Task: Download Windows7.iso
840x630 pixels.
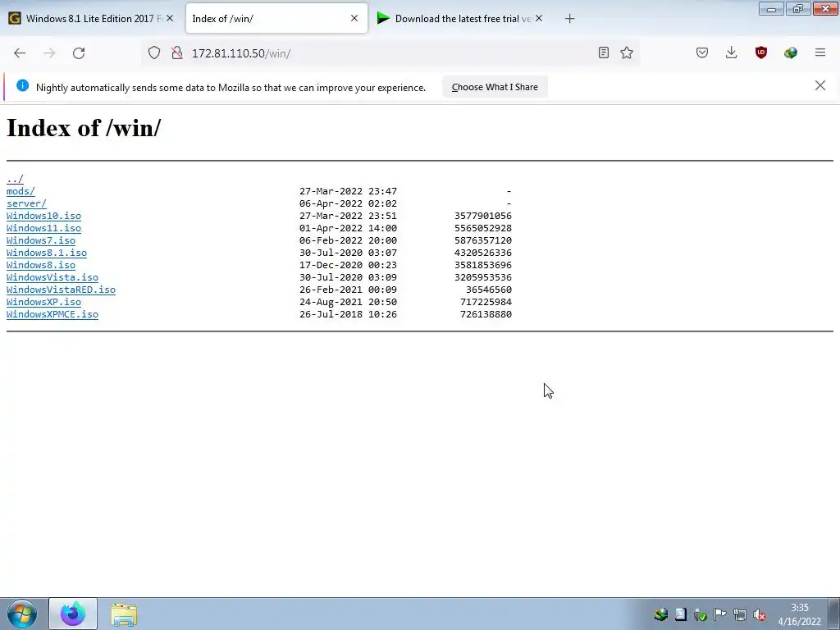Action: pyautogui.click(x=41, y=240)
